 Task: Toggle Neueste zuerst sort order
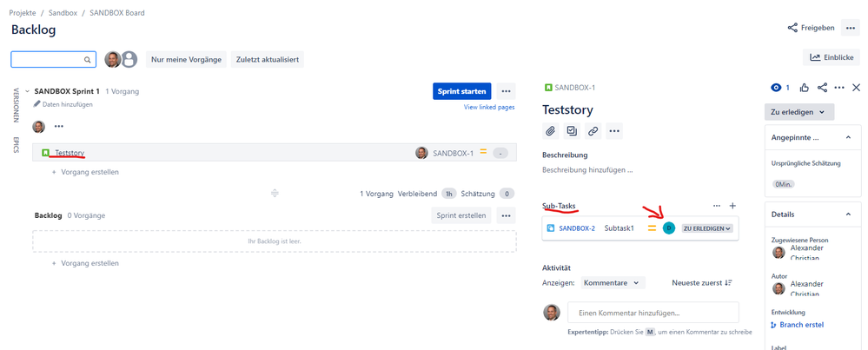coord(703,282)
